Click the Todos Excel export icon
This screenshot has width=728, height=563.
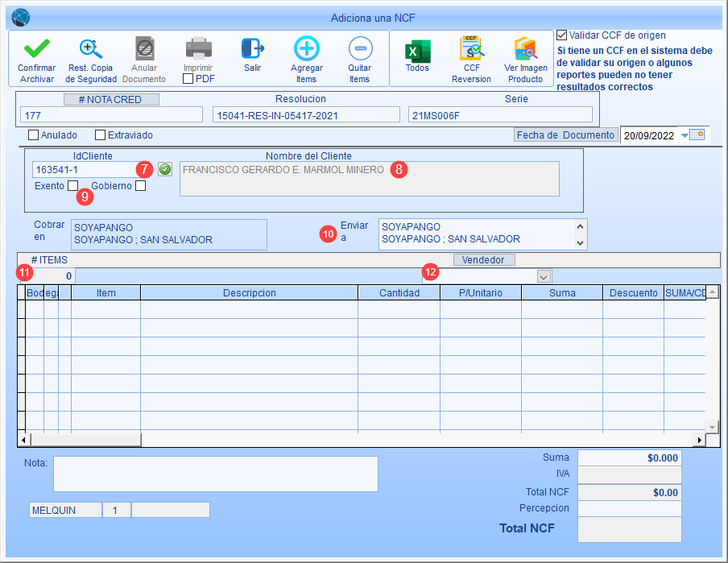(417, 51)
